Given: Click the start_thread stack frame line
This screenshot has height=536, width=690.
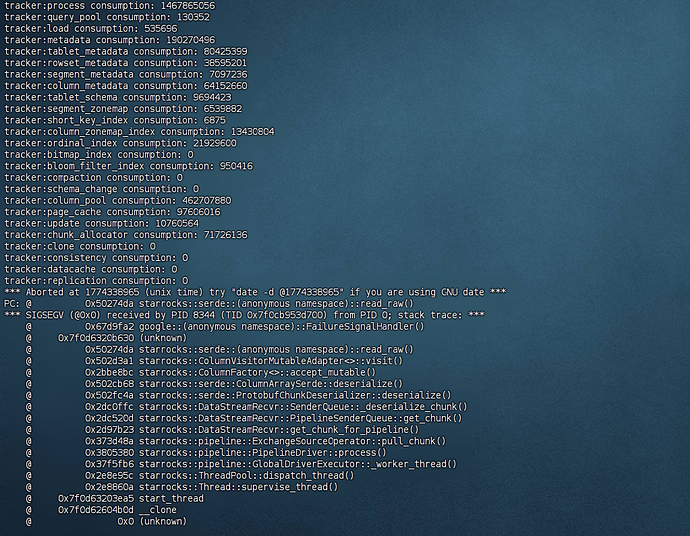Looking at the screenshot, I should pyautogui.click(x=130, y=498).
